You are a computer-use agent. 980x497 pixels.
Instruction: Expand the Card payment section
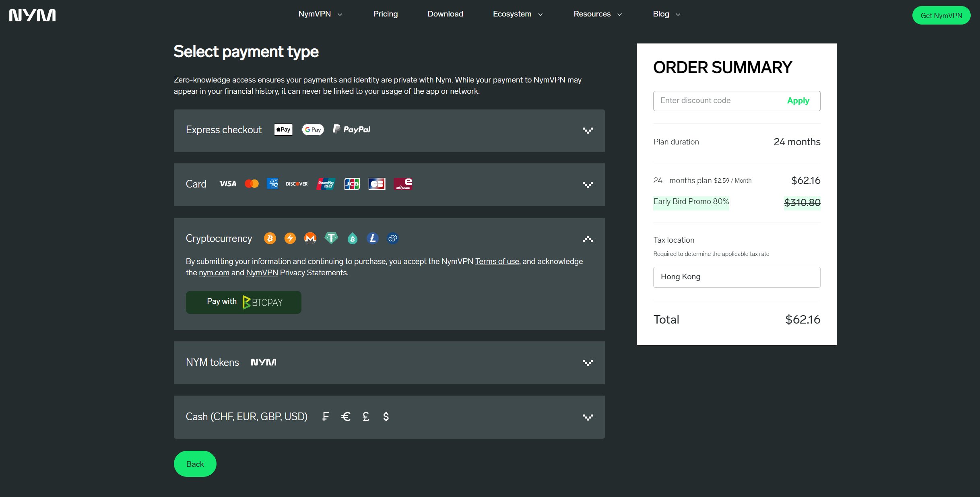point(588,185)
